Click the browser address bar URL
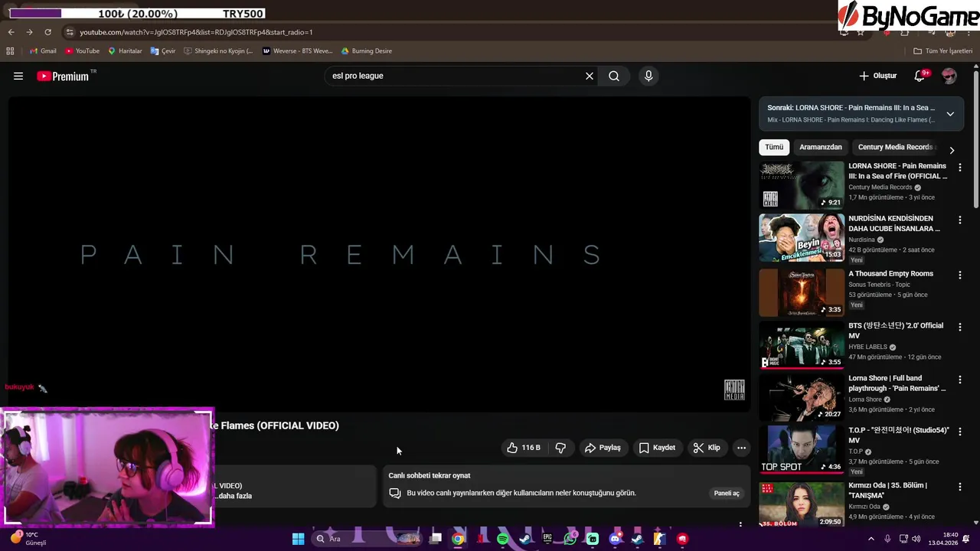The image size is (980, 551). [196, 32]
